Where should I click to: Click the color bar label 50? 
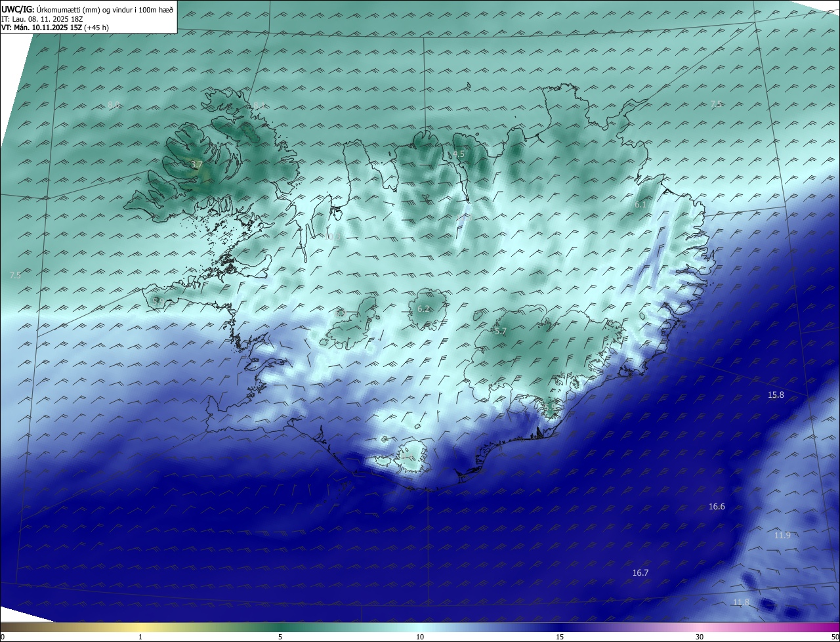coord(835,637)
